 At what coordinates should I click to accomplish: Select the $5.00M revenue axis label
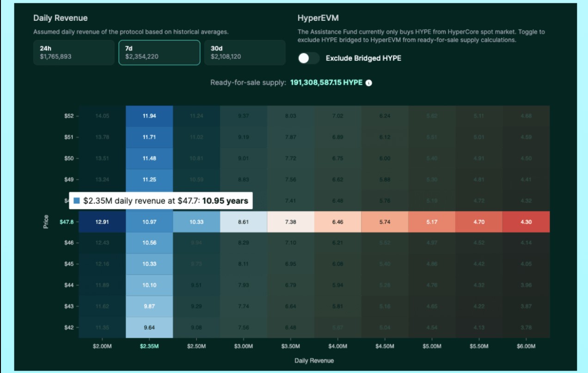click(432, 346)
